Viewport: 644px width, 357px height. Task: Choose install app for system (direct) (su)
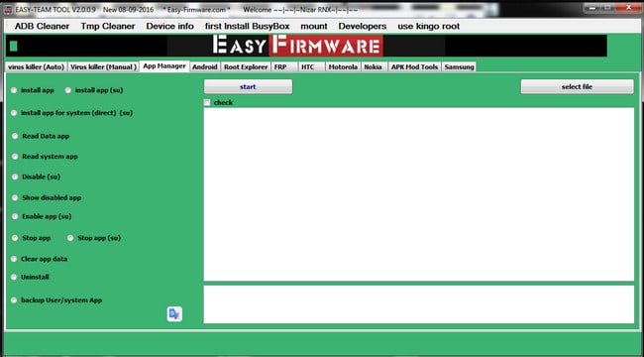click(14, 113)
